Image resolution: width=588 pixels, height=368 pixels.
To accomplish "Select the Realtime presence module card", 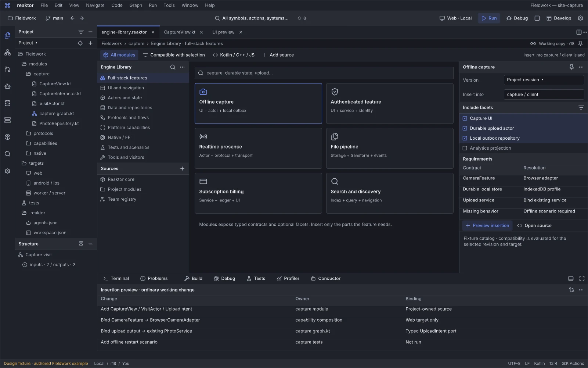I will click(258, 148).
